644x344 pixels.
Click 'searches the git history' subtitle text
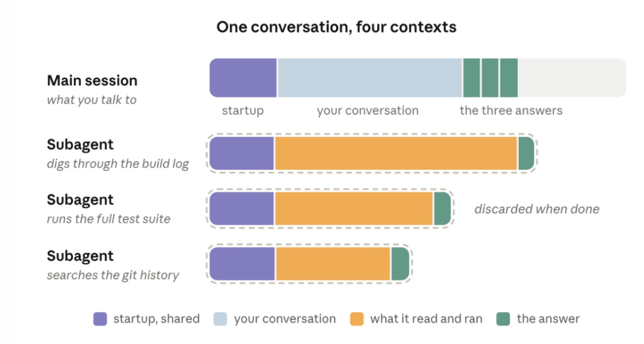click(x=113, y=275)
